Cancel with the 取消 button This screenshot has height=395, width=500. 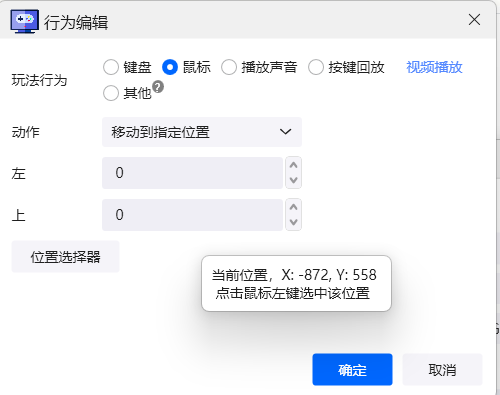click(x=442, y=370)
